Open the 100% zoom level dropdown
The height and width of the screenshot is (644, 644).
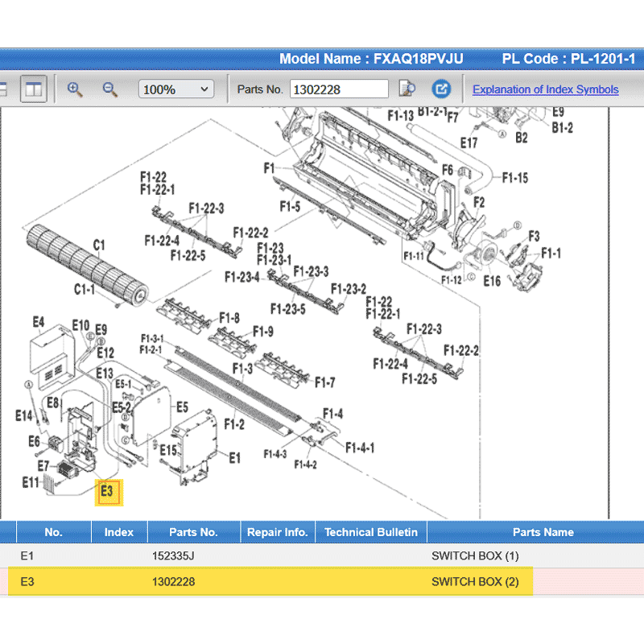(175, 89)
